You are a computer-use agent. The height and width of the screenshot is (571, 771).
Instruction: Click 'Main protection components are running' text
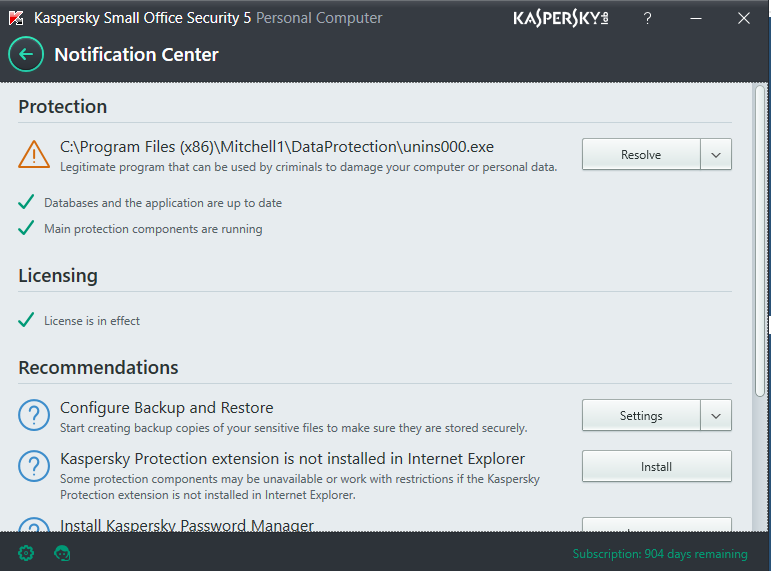[153, 229]
